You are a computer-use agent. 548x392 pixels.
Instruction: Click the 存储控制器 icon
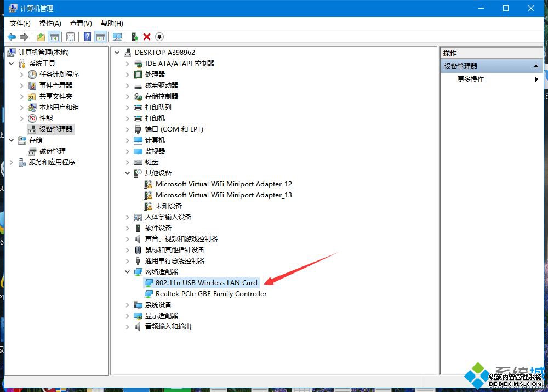pos(139,96)
